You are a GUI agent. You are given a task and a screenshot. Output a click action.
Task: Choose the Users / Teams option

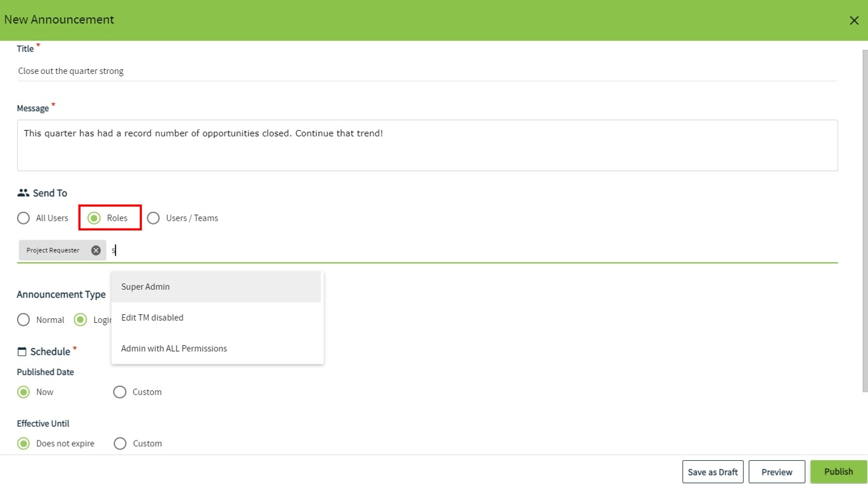click(x=153, y=218)
